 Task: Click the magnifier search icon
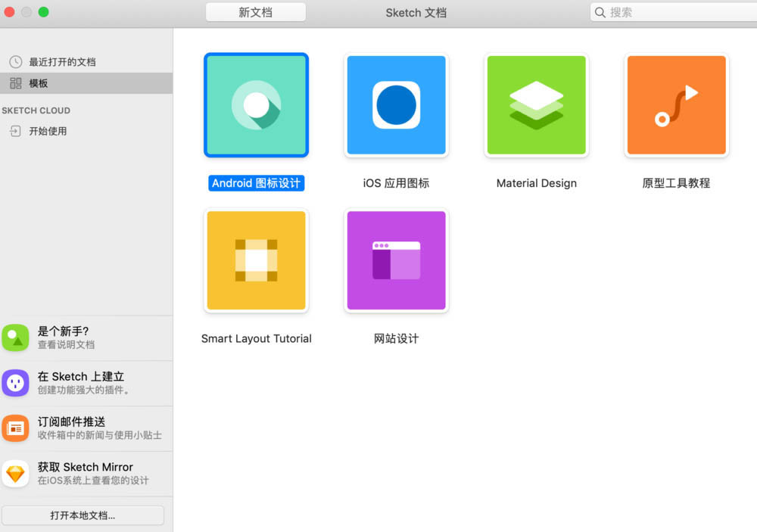[x=600, y=13]
